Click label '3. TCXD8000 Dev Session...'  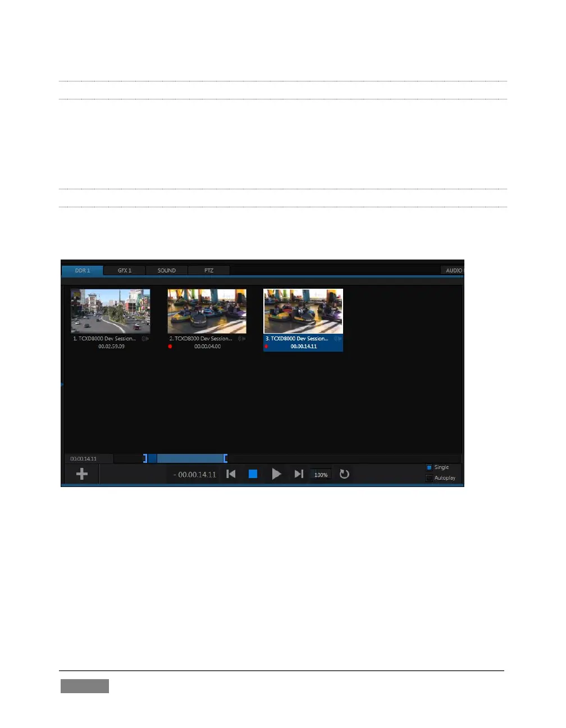point(297,339)
